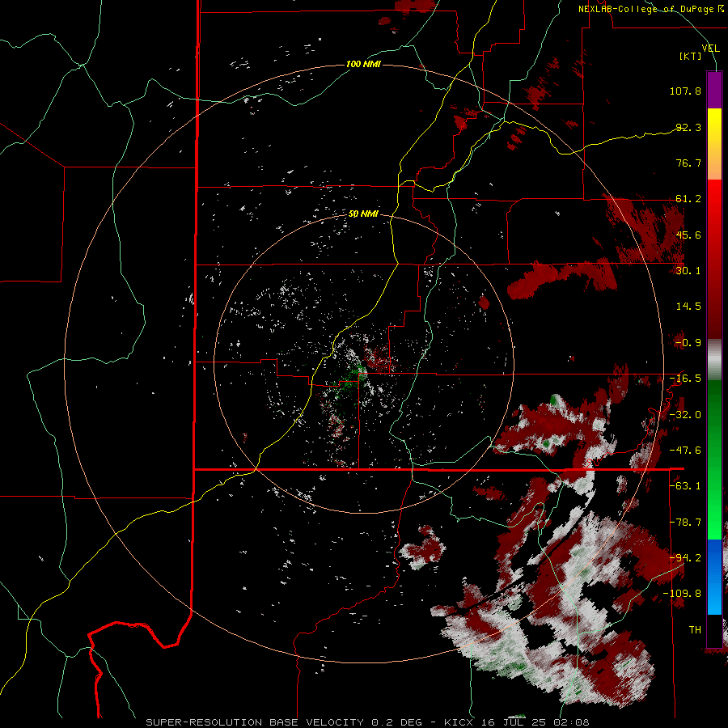The width and height of the screenshot is (728, 728).
Task: Click the -32.0 velocity scale value
Action: point(685,415)
